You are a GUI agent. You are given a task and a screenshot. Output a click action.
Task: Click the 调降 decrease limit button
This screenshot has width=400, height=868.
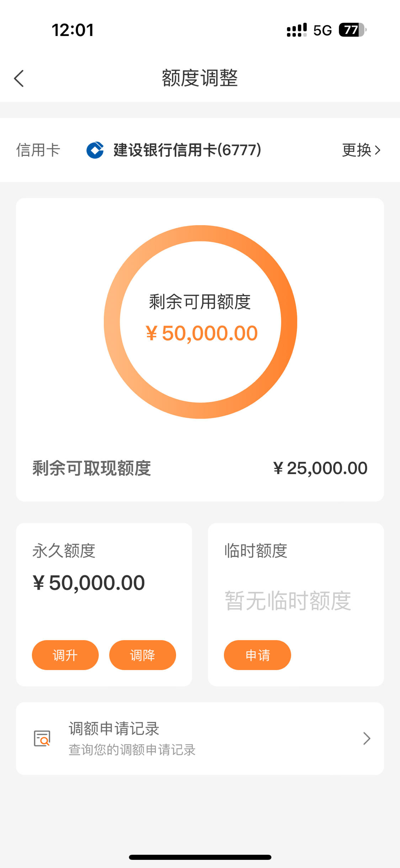[142, 655]
